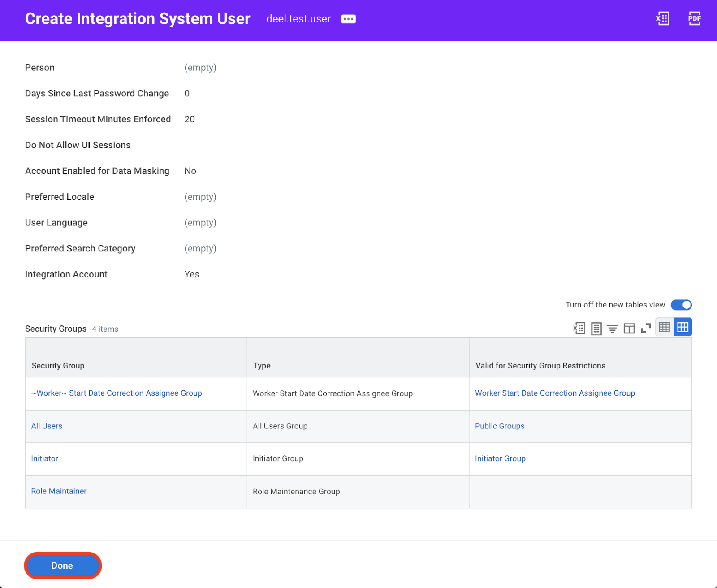Open the table filter icon
This screenshot has height=588, width=717.
point(613,329)
